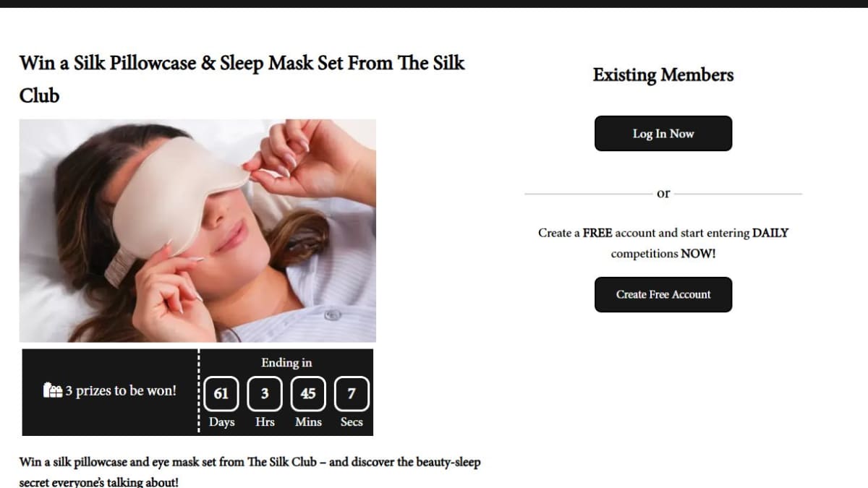Click the competition title heading

click(242, 79)
